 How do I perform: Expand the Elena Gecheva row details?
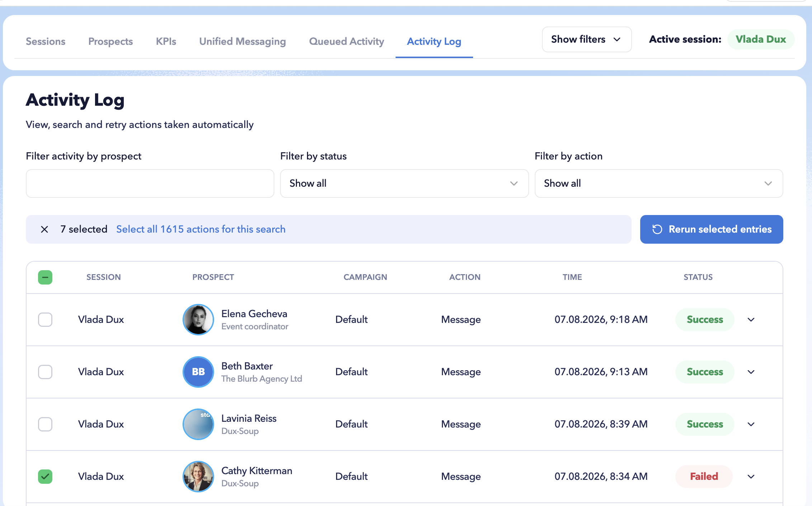751,320
